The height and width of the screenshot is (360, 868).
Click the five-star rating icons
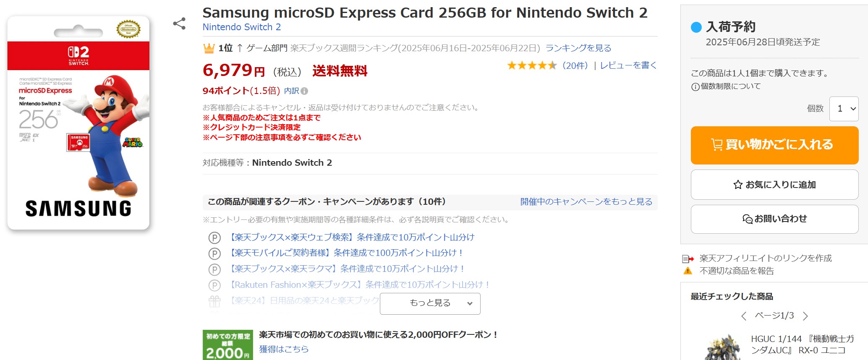pyautogui.click(x=532, y=65)
